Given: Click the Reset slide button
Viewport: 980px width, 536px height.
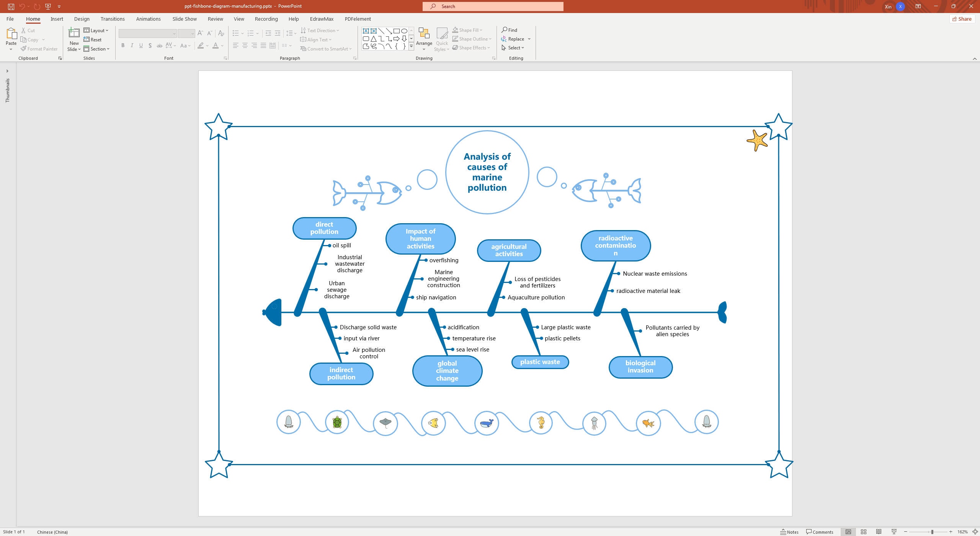Looking at the screenshot, I should pyautogui.click(x=93, y=39).
